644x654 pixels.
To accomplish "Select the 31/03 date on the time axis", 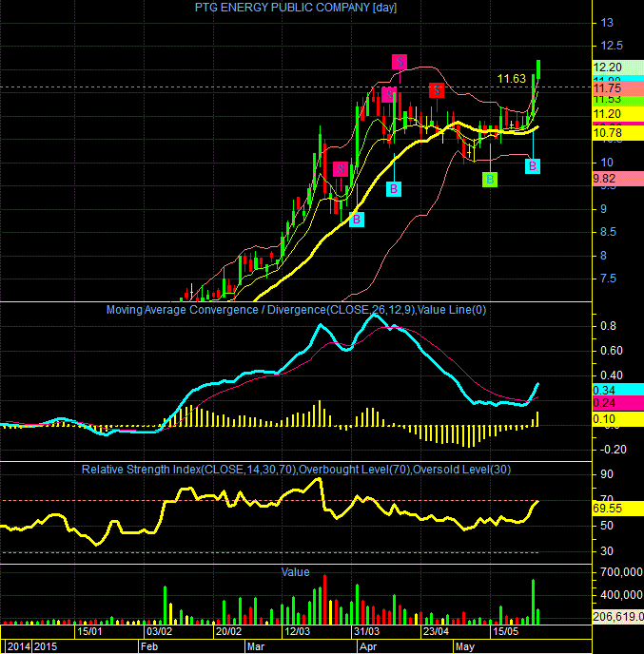I will [366, 631].
